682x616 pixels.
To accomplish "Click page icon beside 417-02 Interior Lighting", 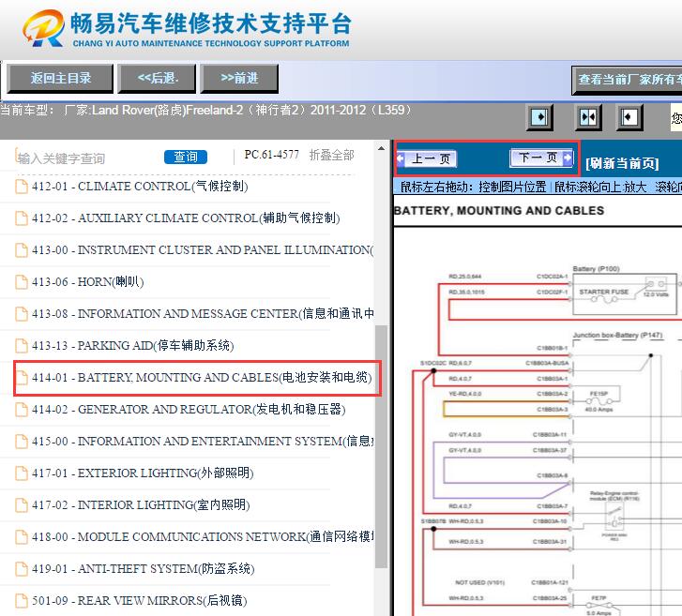I will point(22,504).
